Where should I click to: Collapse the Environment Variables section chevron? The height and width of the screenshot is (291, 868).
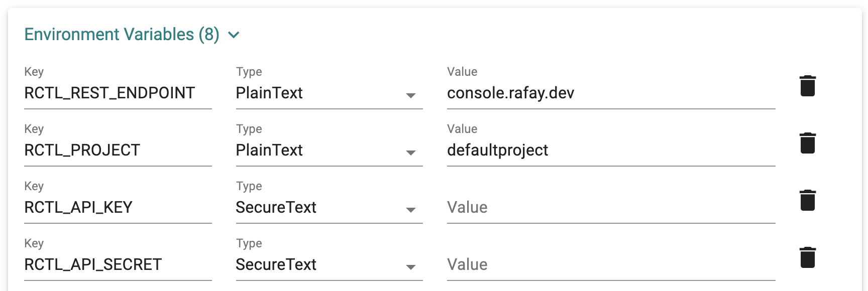coord(234,35)
